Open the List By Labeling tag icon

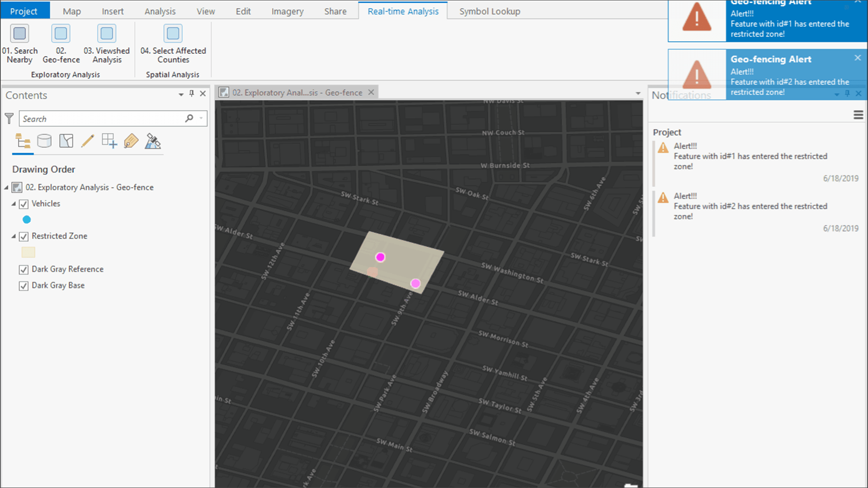131,141
